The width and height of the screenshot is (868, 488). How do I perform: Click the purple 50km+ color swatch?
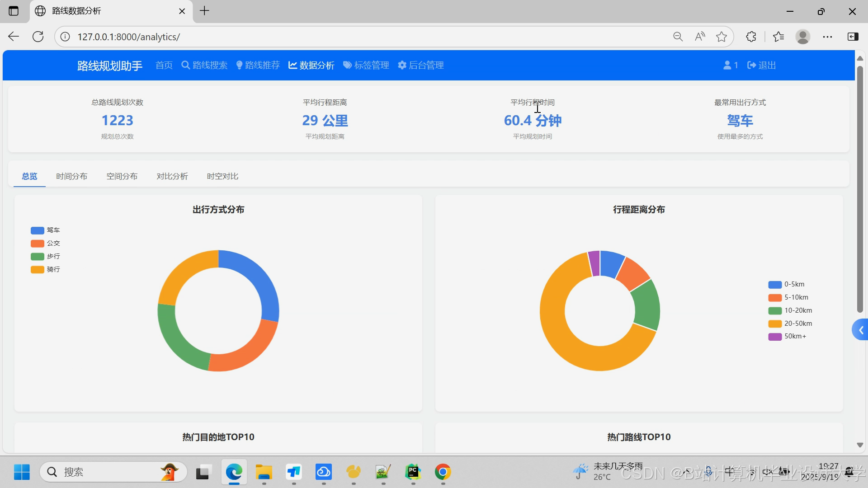click(x=775, y=337)
